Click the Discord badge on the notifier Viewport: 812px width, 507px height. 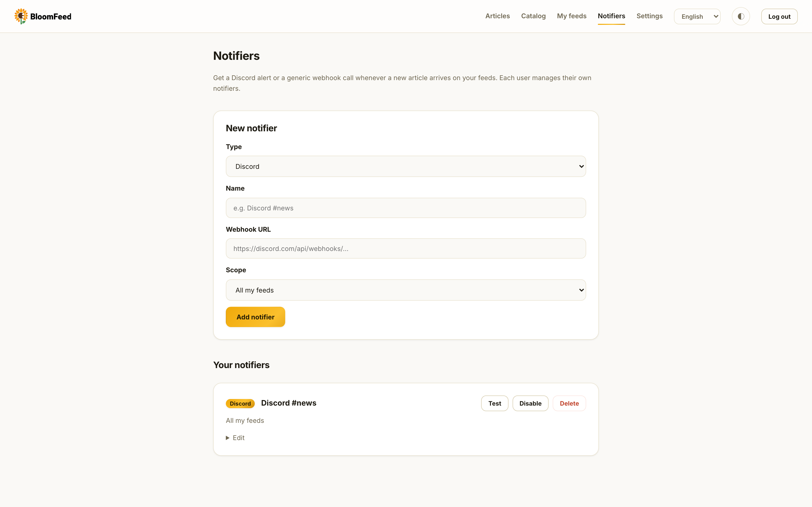click(240, 403)
